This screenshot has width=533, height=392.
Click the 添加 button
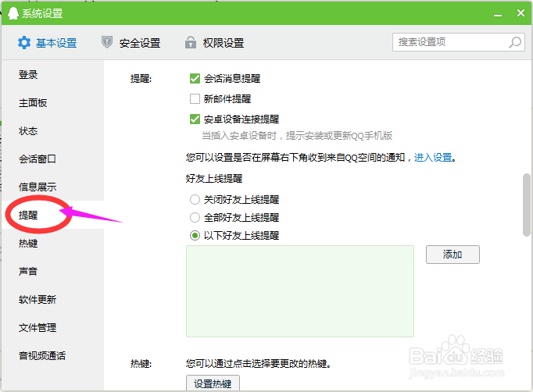click(x=453, y=255)
